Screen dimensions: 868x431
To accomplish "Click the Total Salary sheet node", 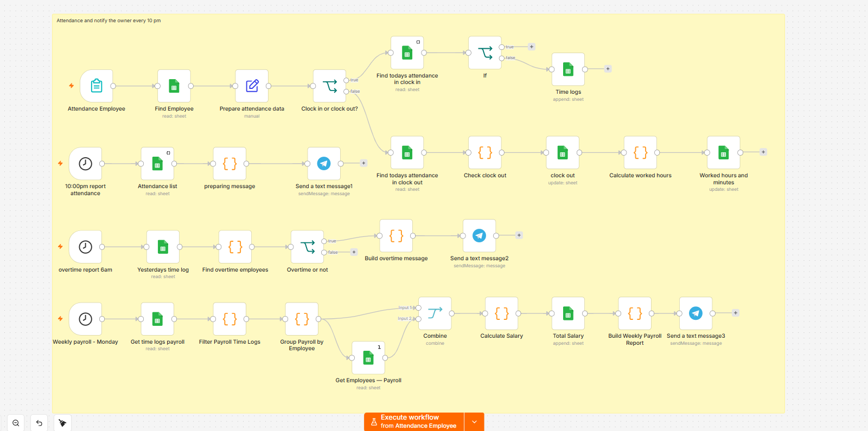I will pyautogui.click(x=568, y=313).
